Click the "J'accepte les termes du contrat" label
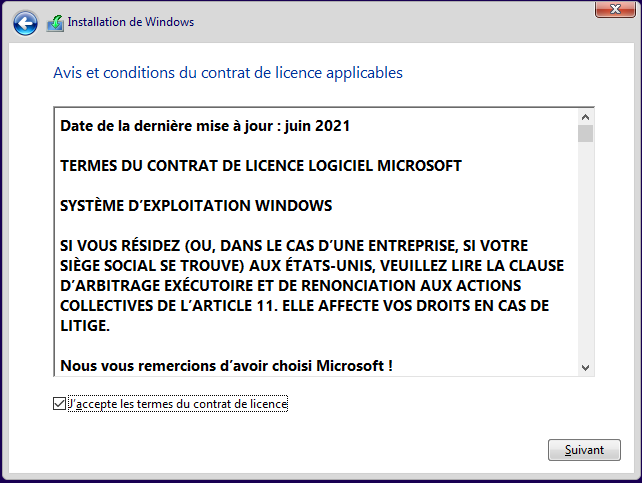 pyautogui.click(x=178, y=404)
